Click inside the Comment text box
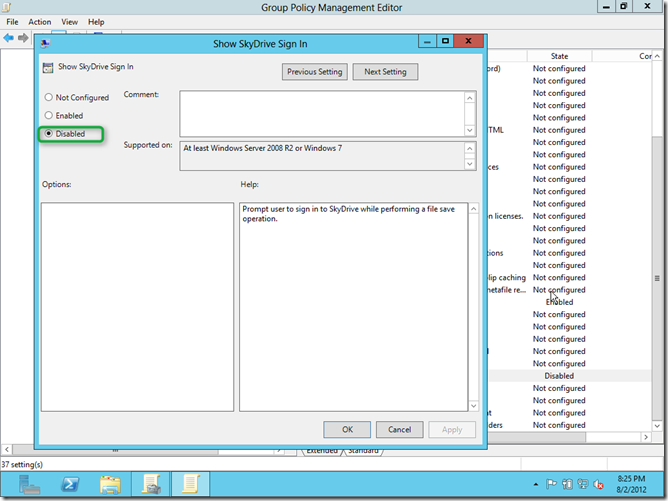This screenshot has height=501, width=668. tap(322, 114)
